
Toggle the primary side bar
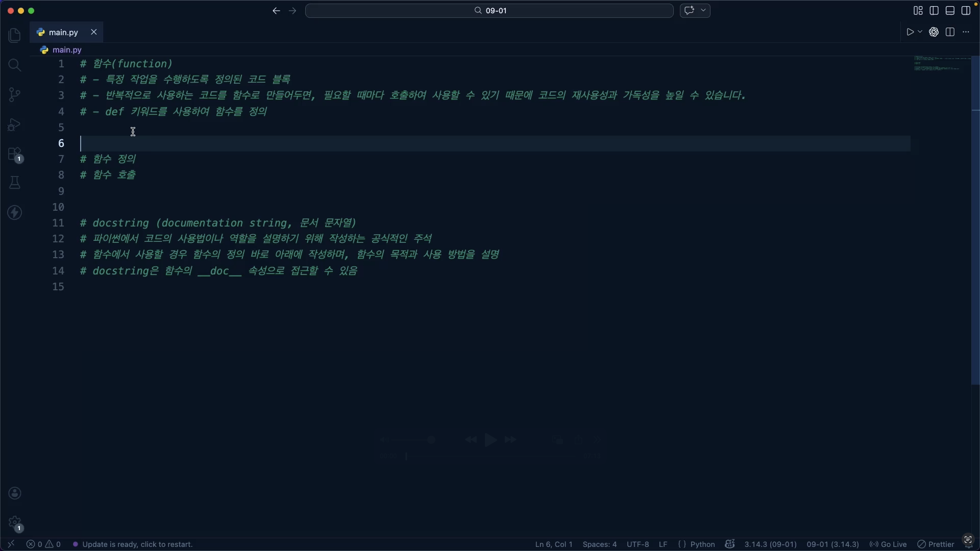coord(934,11)
